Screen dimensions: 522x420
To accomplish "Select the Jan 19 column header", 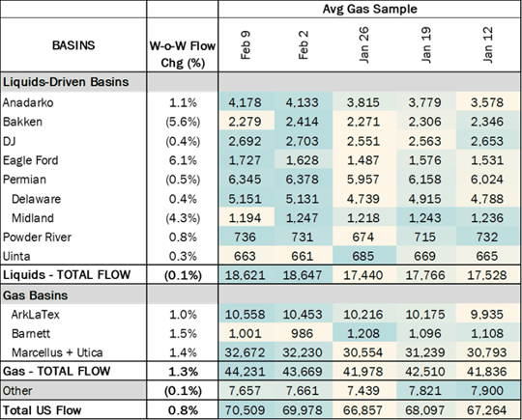I will coord(425,44).
